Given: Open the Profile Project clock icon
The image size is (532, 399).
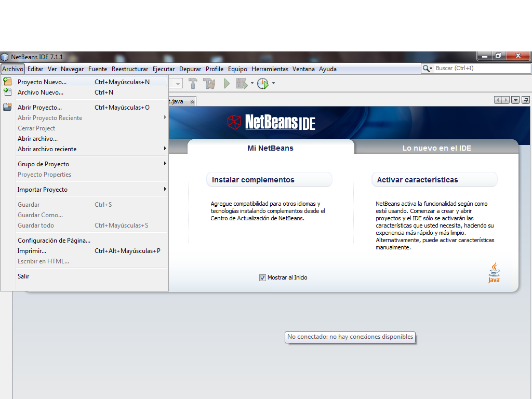Looking at the screenshot, I should pyautogui.click(x=262, y=83).
